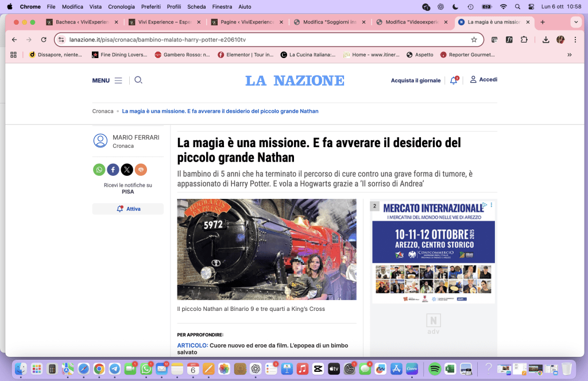Reload the page in Chrome
The image size is (588, 381).
click(44, 40)
